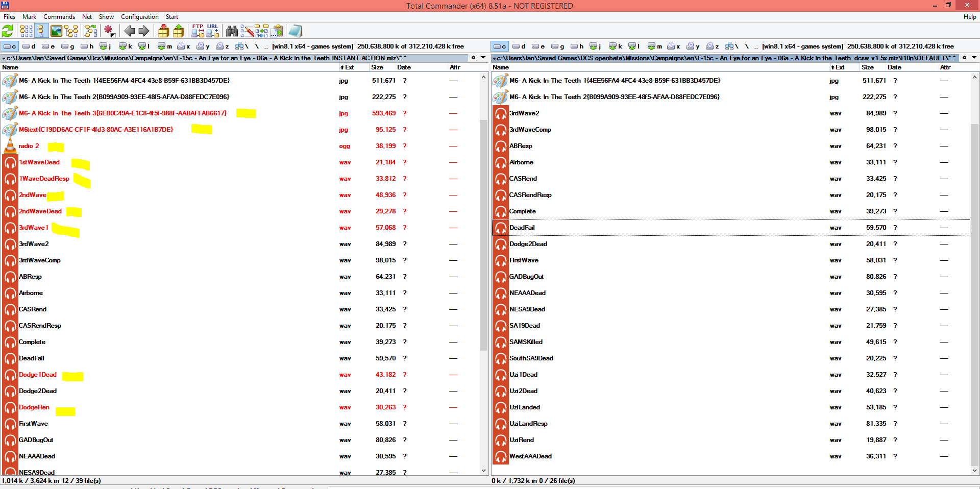Click the copy names to clipboard icon

(277, 31)
